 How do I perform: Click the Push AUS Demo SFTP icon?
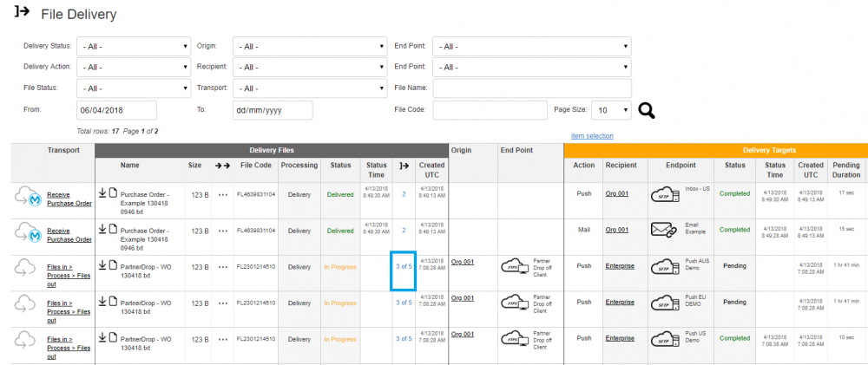664,265
